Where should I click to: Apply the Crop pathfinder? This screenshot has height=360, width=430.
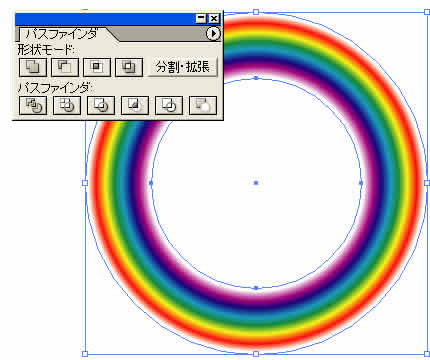[x=135, y=105]
